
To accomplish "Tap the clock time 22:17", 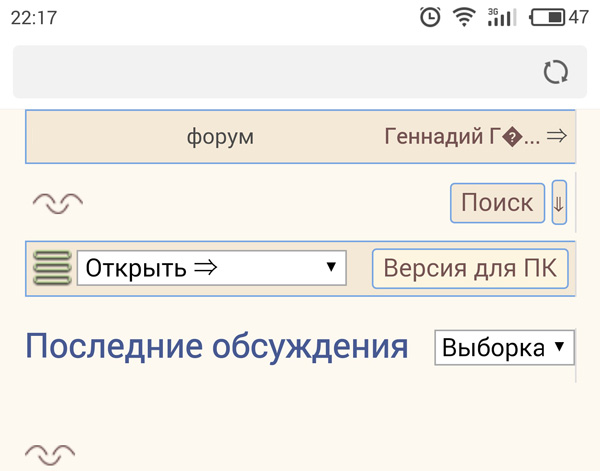I will coord(34,18).
